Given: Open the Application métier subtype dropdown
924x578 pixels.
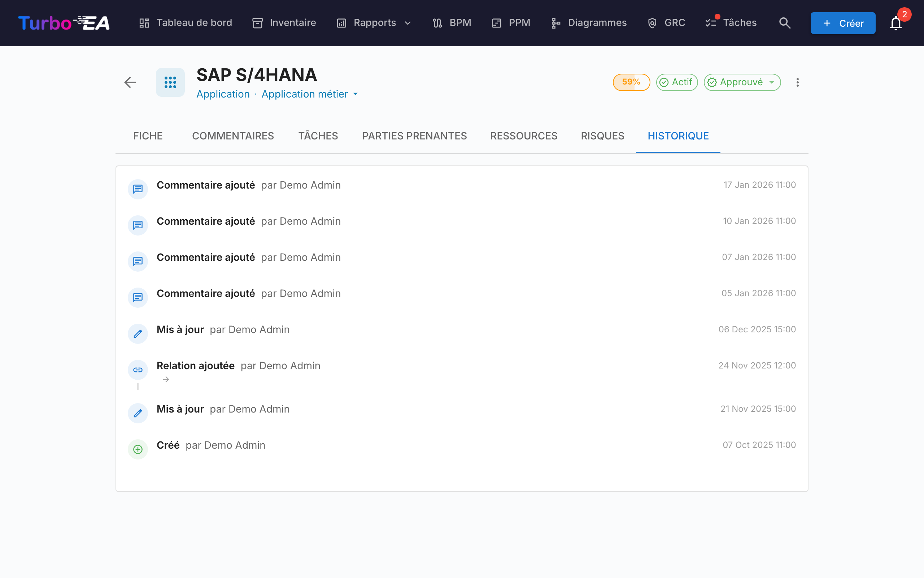Looking at the screenshot, I should pos(310,94).
